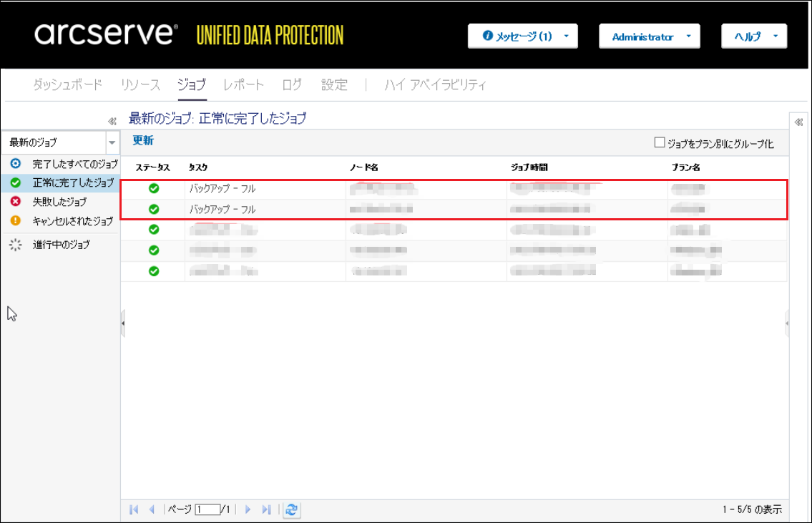The height and width of the screenshot is (523, 812).
Task: Switch to the ダッシュボード tab
Action: tap(67, 84)
